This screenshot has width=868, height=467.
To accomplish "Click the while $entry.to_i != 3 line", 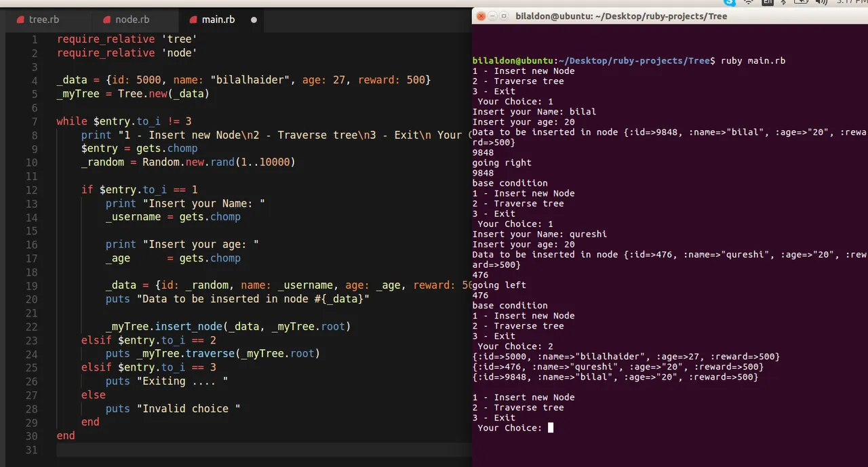I will coord(124,121).
